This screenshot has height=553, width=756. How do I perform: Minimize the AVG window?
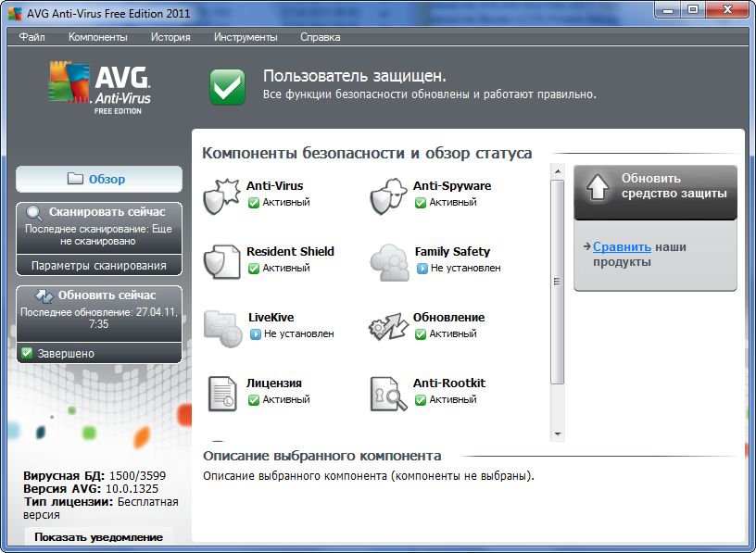pyautogui.click(x=668, y=10)
